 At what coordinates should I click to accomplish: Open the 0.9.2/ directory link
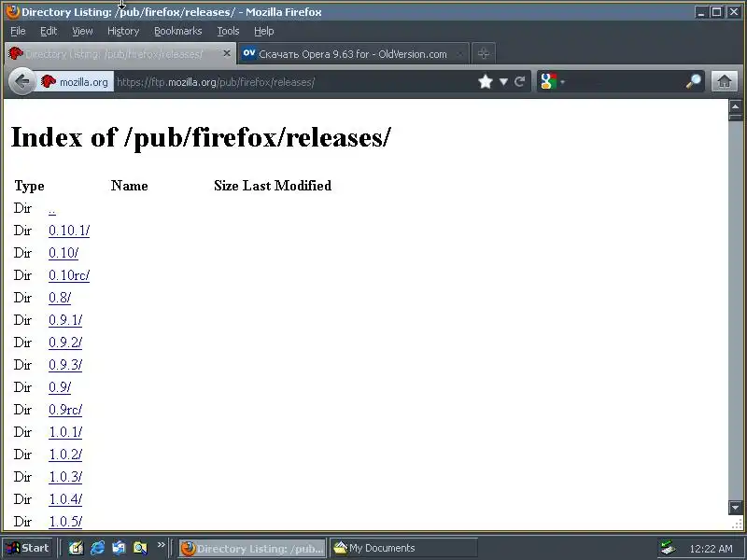click(65, 343)
